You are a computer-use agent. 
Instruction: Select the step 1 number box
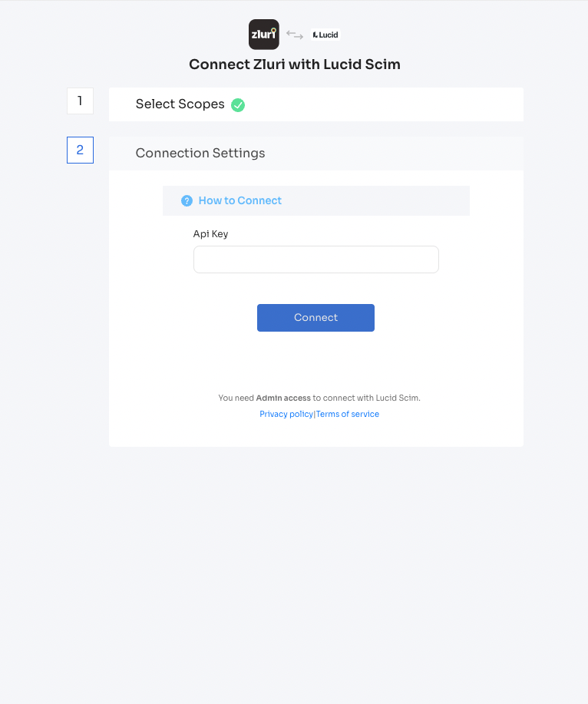[x=81, y=101]
